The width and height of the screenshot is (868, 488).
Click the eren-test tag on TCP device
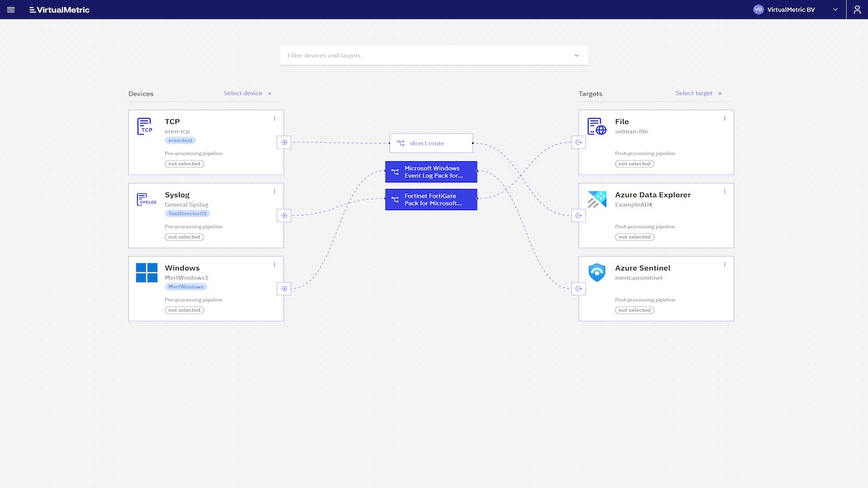[x=180, y=140]
